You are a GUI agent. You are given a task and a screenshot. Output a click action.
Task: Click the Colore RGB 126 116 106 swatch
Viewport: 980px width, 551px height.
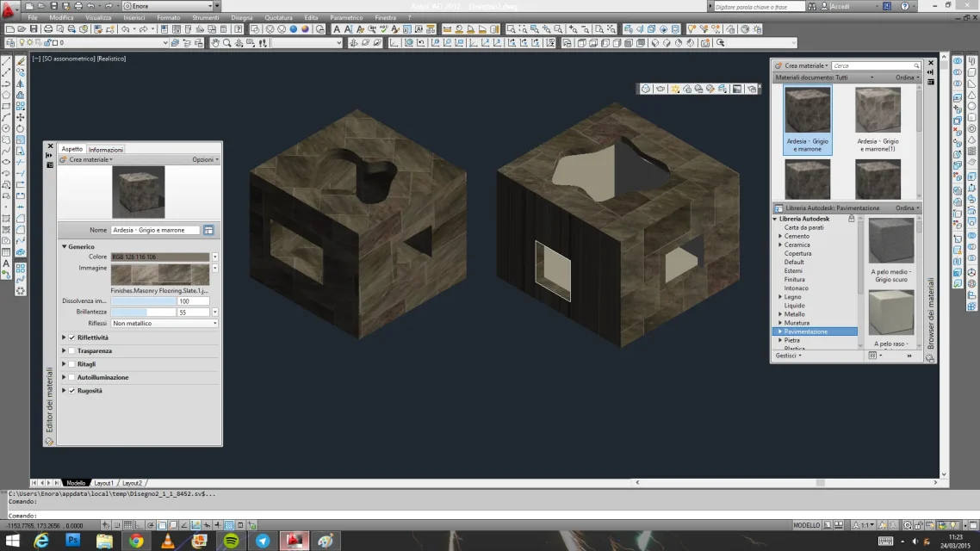coord(160,257)
